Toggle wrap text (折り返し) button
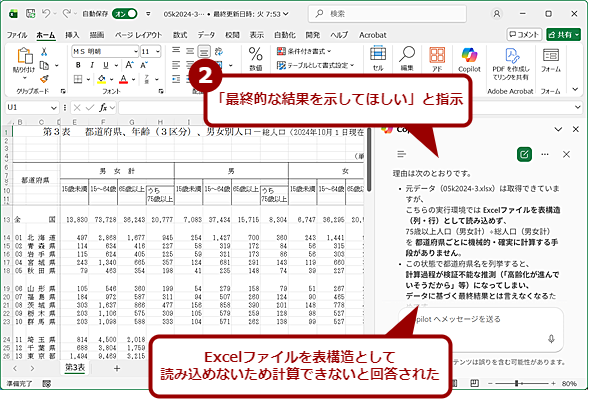This screenshot has height=399, width=589. pyautogui.click(x=219, y=51)
